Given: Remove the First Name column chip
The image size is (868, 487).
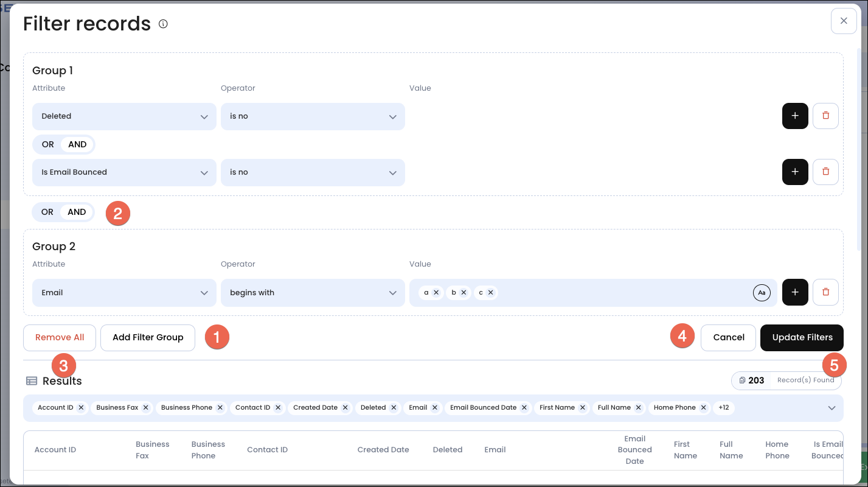Looking at the screenshot, I should point(583,408).
